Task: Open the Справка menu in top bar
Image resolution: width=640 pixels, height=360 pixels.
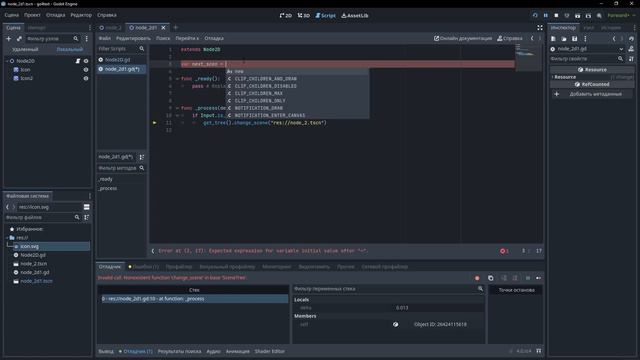Action: [x=107, y=15]
